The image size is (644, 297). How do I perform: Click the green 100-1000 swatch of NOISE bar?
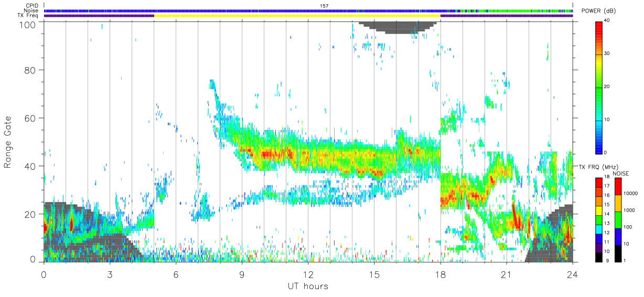[x=617, y=219]
